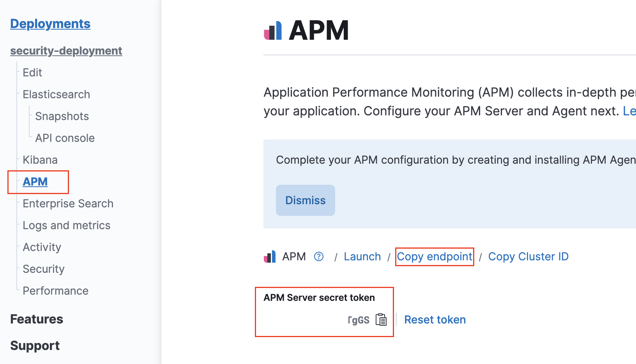Click the small APM bar-chart icon near Launch
636x364 pixels.
point(270,256)
